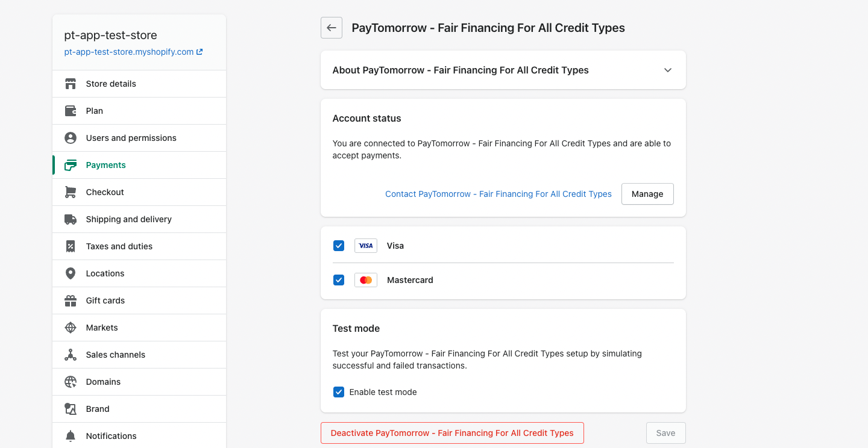The image size is (868, 448).
Task: Click the Payments card icon
Action: point(71,165)
